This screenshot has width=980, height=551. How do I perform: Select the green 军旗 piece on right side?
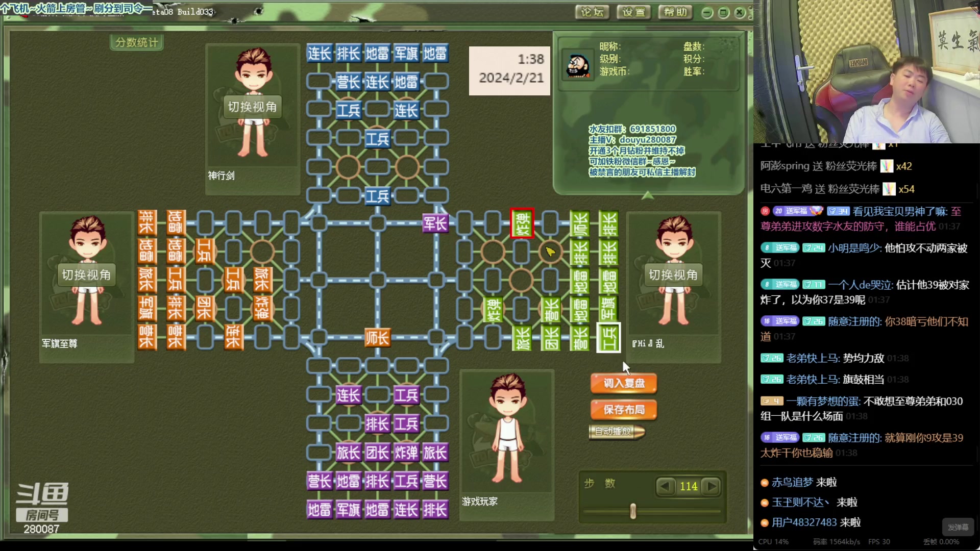[x=608, y=309]
